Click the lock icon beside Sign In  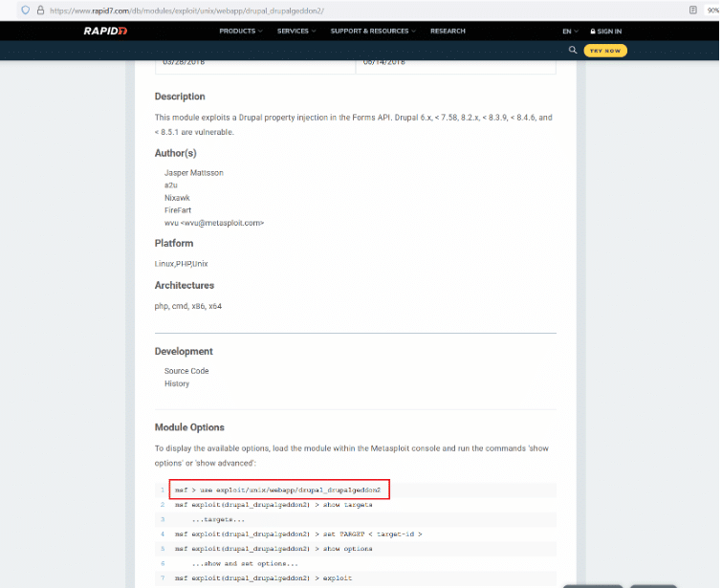pyautogui.click(x=594, y=31)
